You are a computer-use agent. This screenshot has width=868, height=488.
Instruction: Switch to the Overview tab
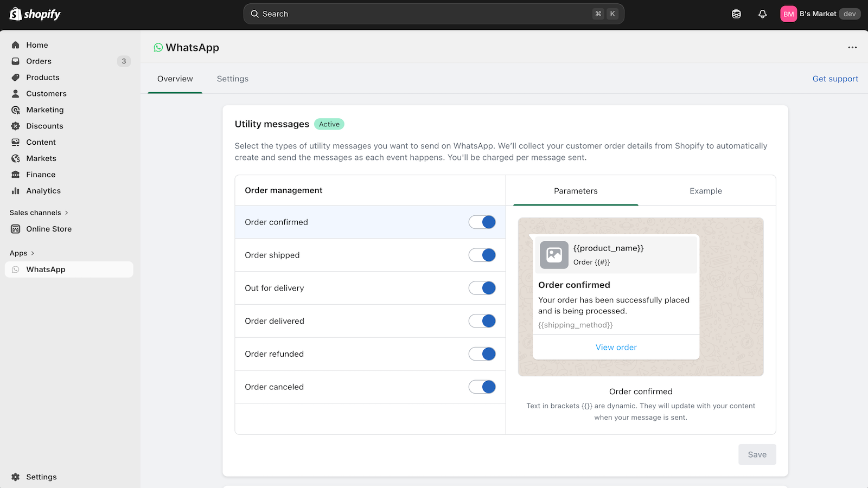point(175,79)
